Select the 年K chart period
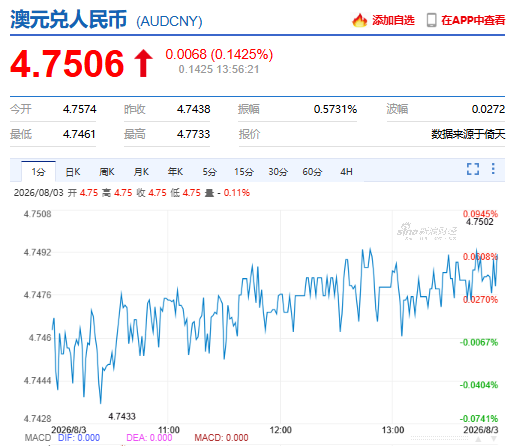Screen dimensions: 511x446 [175, 172]
